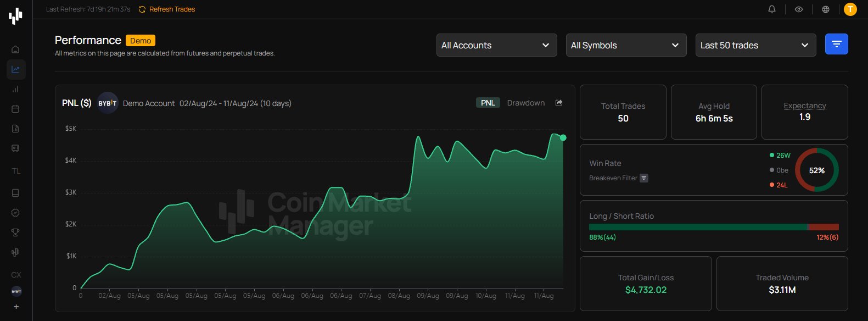Click the 12%(6) short ratio label
Image resolution: width=868 pixels, height=321 pixels.
(827, 237)
